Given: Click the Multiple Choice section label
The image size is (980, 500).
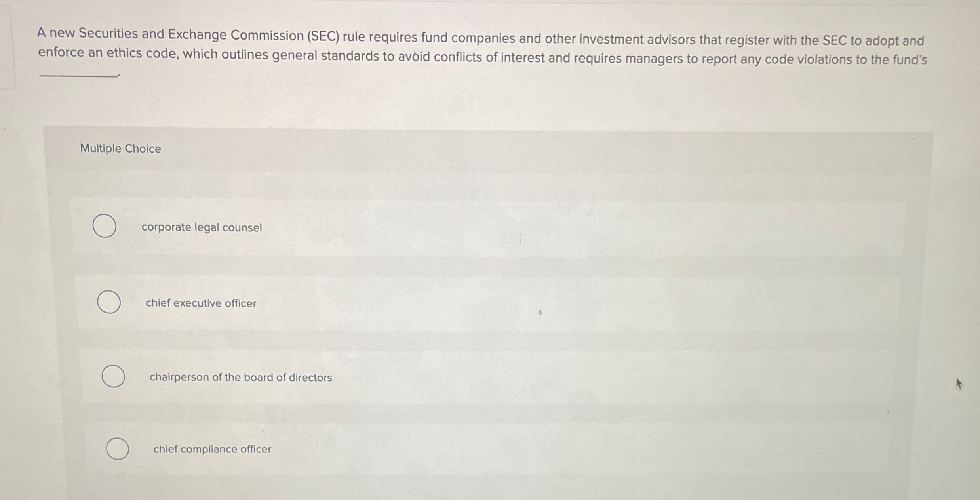Looking at the screenshot, I should point(120,149).
